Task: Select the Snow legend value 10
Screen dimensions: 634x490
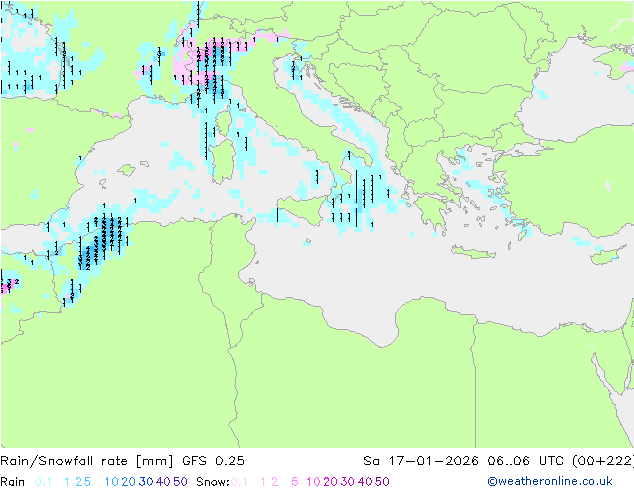Action: (x=313, y=482)
